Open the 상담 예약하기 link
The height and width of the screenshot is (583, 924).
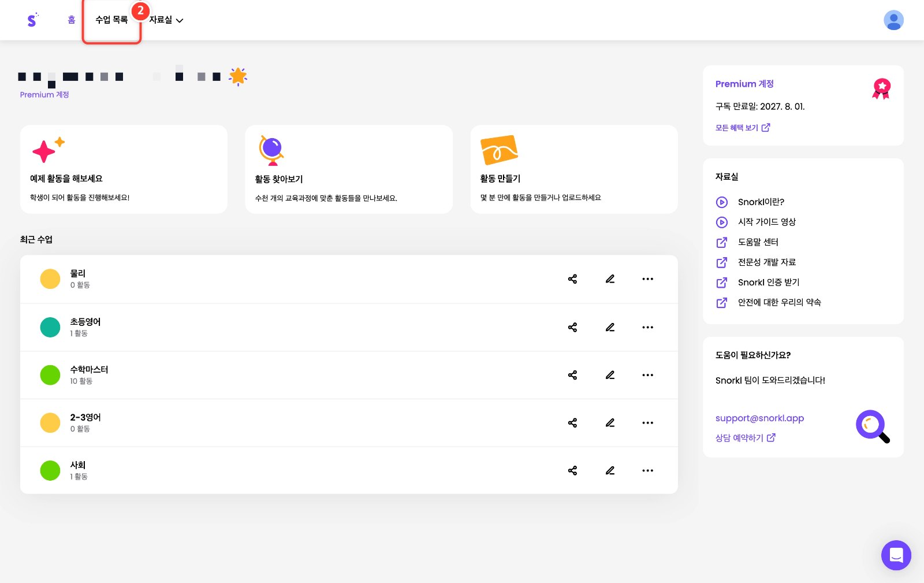click(x=746, y=438)
